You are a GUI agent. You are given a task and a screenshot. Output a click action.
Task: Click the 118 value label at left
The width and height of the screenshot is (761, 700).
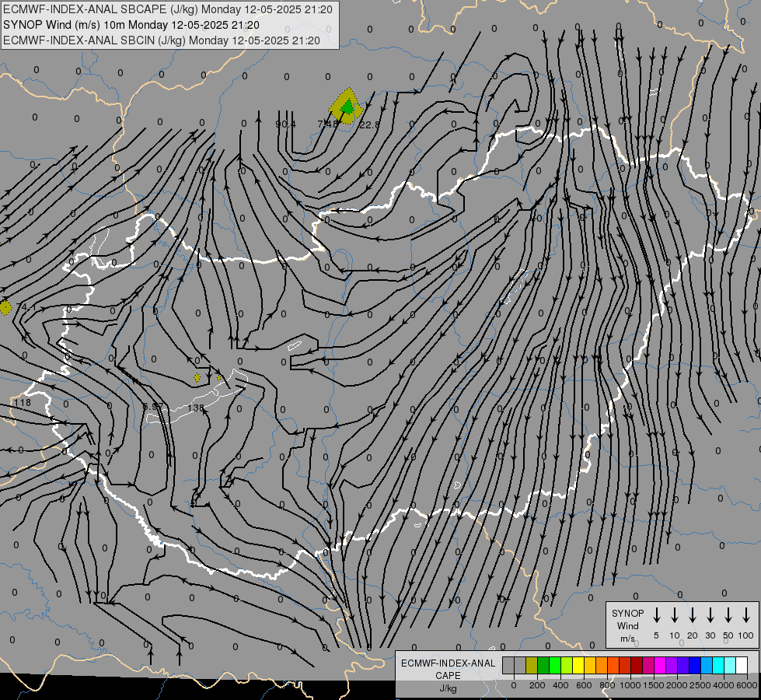tap(23, 403)
